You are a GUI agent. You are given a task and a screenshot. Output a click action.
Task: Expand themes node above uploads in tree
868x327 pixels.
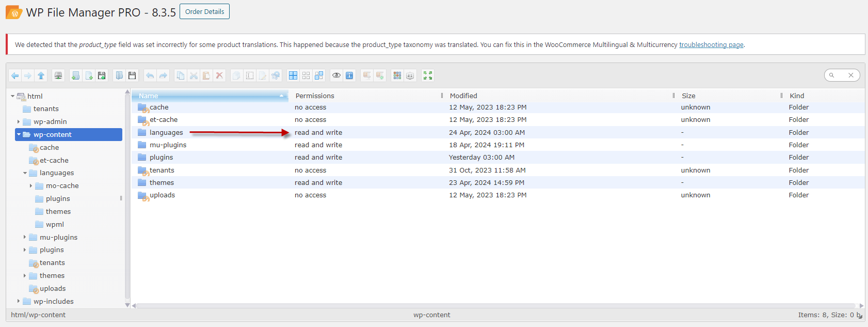click(x=25, y=276)
